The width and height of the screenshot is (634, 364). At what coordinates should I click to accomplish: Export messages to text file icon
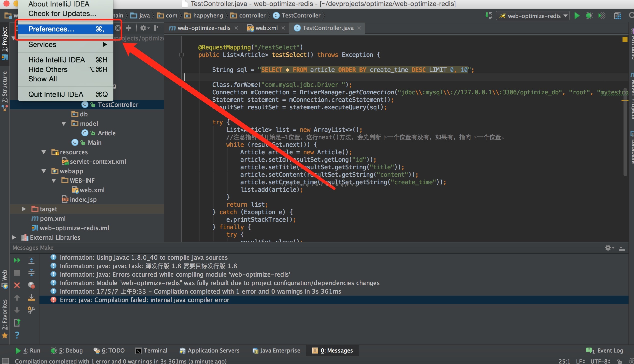(17, 323)
